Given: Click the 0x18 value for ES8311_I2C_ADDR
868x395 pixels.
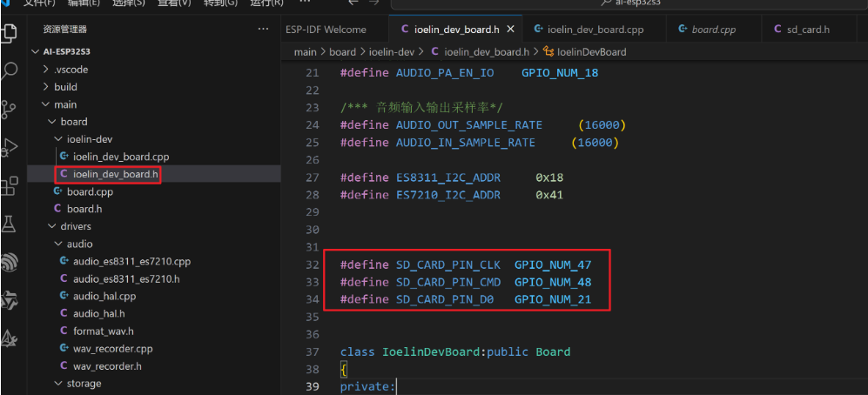Looking at the screenshot, I should tap(549, 177).
